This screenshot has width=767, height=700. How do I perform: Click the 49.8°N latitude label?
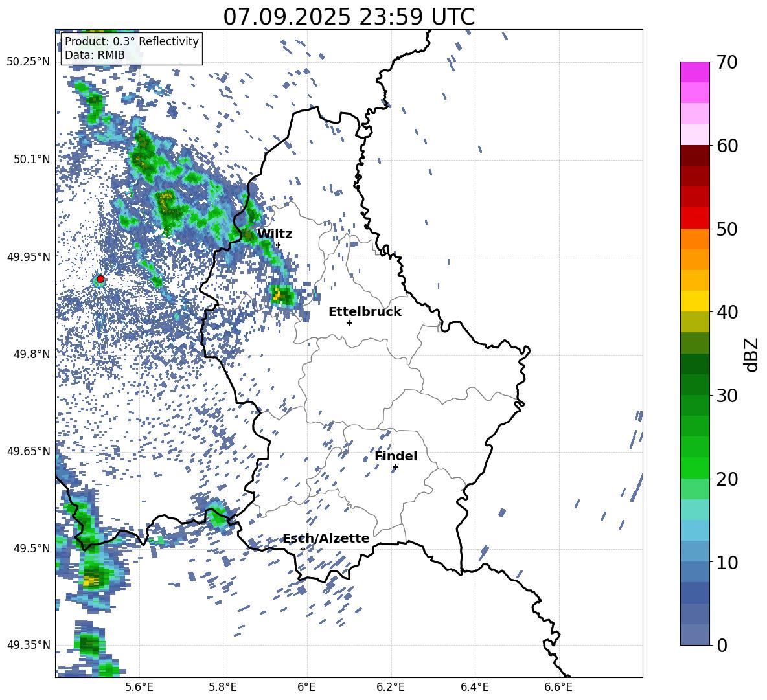coord(32,354)
